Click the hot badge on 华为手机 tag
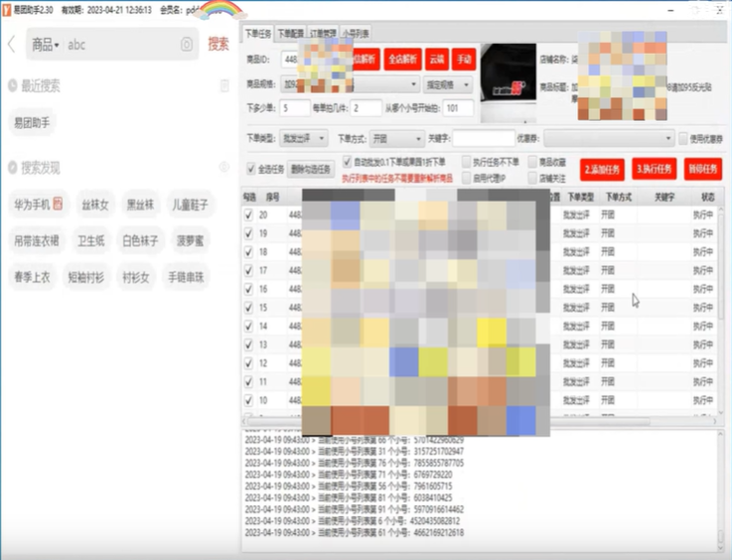The height and width of the screenshot is (560, 732). [x=58, y=205]
